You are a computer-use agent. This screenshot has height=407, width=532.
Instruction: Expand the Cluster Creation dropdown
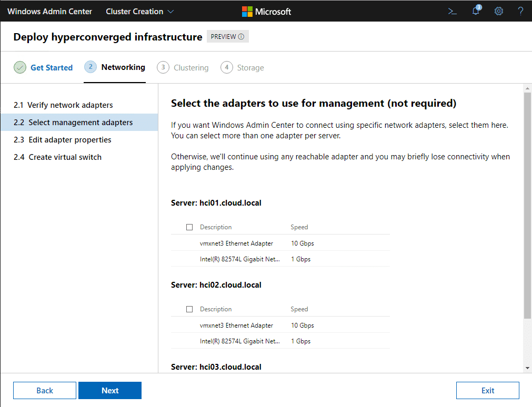140,11
